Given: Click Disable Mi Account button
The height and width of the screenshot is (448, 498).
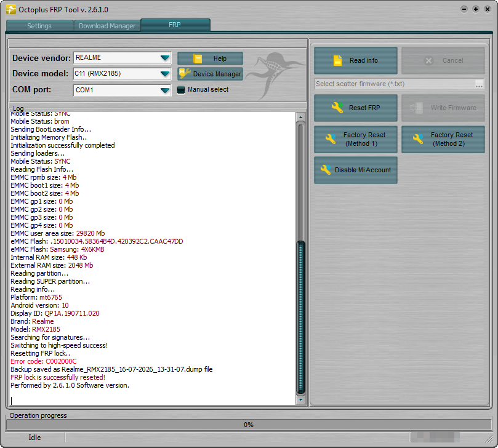Looking at the screenshot, I should point(356,170).
